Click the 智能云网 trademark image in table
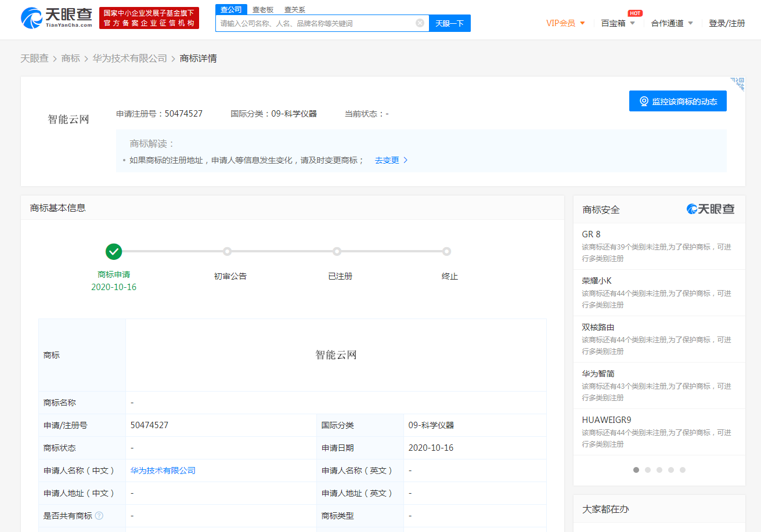761x532 pixels. point(336,355)
